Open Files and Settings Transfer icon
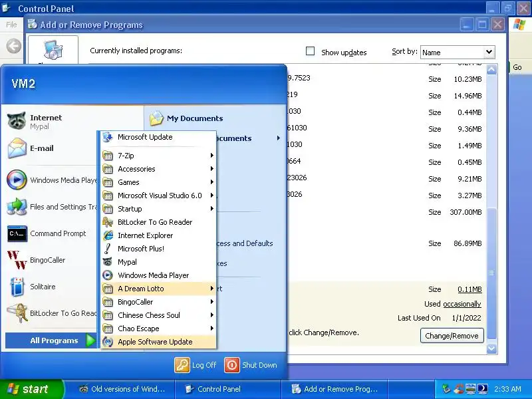The width and height of the screenshot is (532, 399). [x=17, y=206]
